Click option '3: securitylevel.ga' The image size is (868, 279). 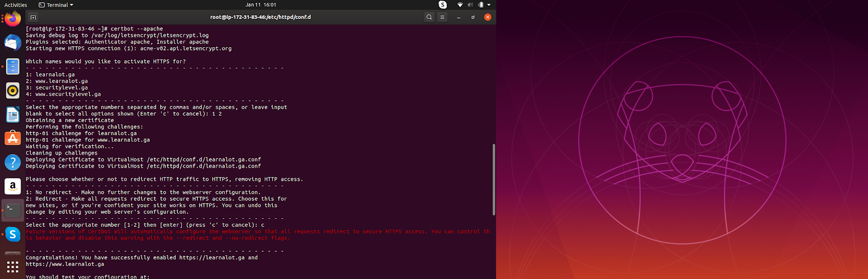pos(57,87)
